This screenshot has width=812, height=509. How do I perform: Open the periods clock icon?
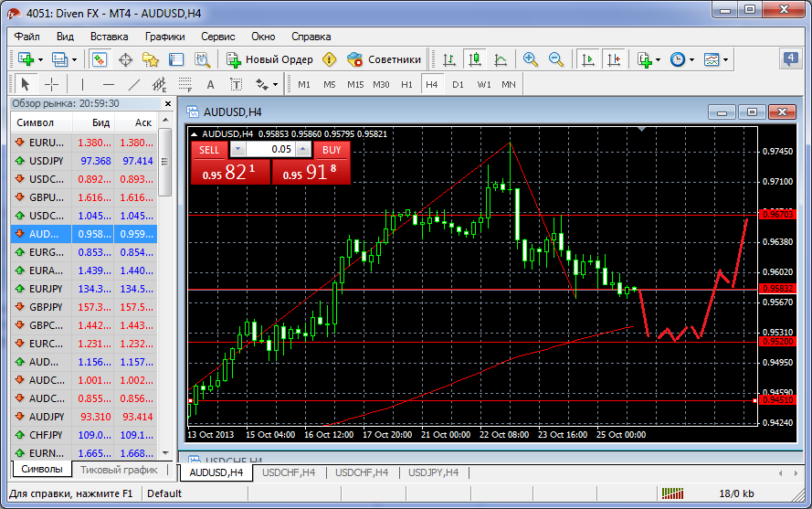678,59
